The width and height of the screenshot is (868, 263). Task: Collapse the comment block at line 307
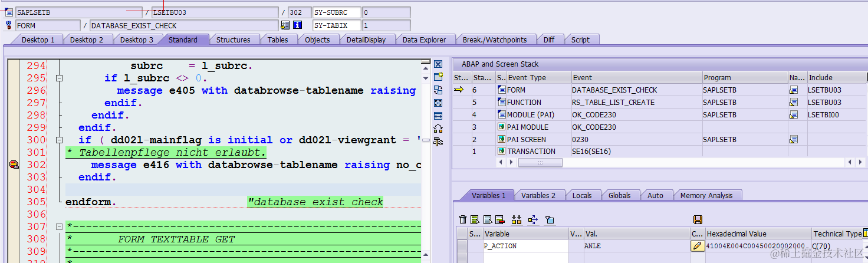[58, 227]
